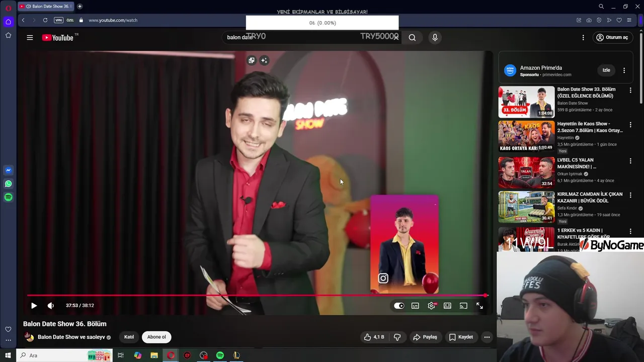The height and width of the screenshot is (362, 644).
Task: Enter full screen mode
Action: (479, 306)
